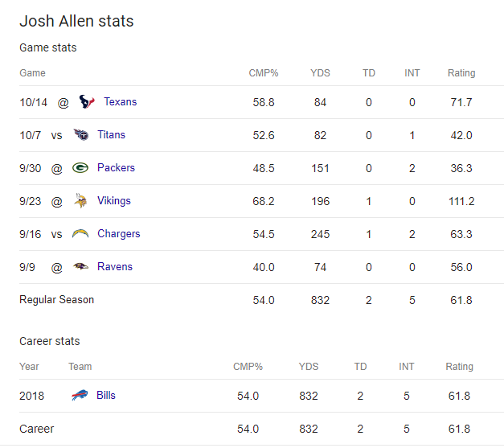Open the Titans team link

tap(111, 134)
